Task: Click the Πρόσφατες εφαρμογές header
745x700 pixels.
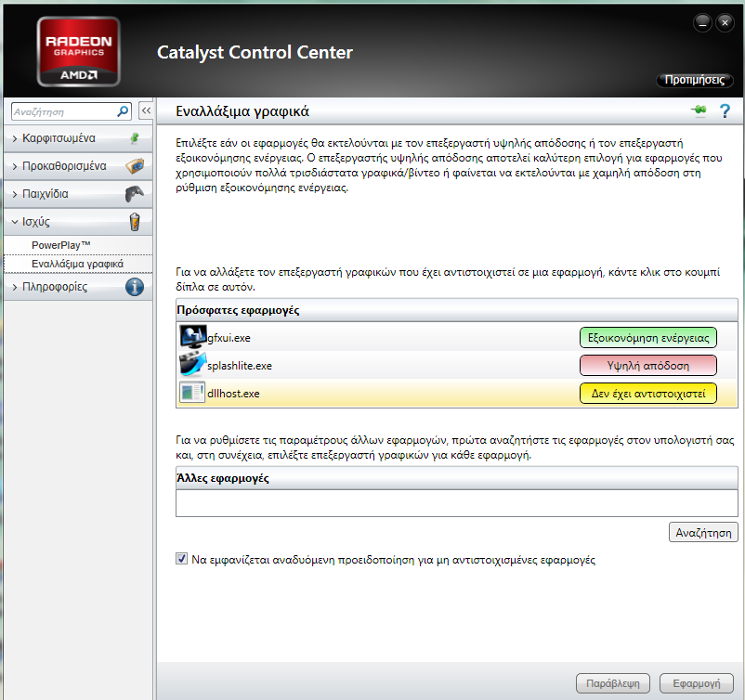Action: pos(457,310)
